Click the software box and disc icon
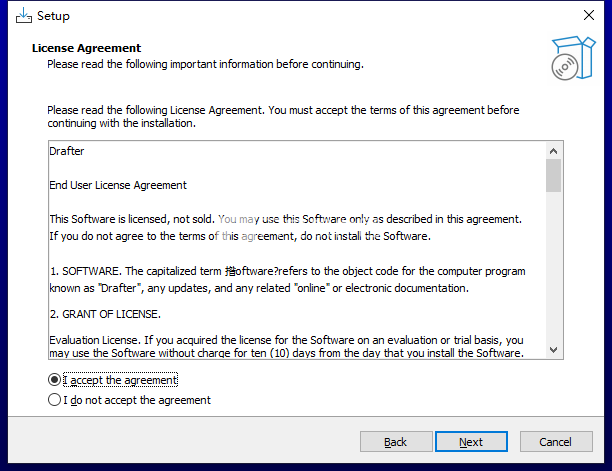The width and height of the screenshot is (612, 471). coord(573,58)
